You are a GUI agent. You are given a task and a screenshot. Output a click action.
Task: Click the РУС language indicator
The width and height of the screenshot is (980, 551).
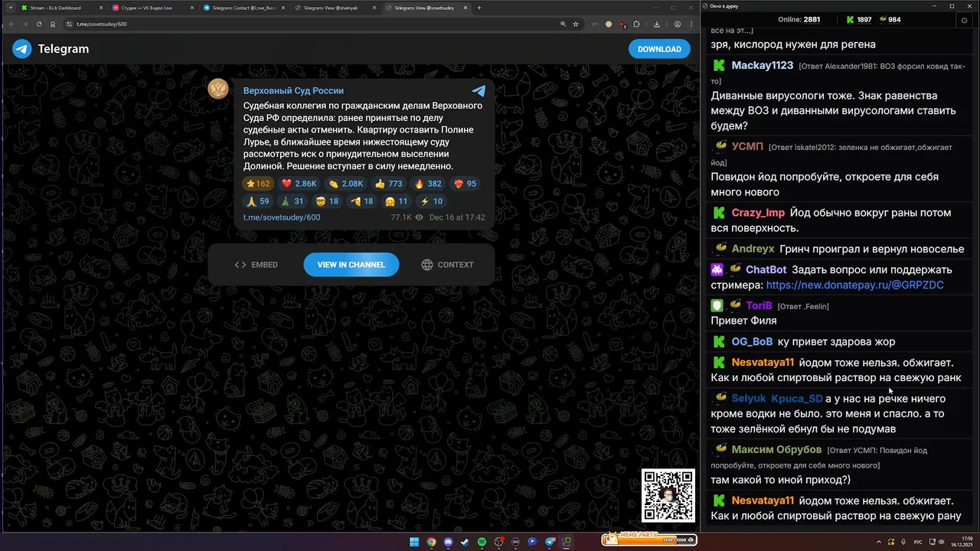[918, 542]
